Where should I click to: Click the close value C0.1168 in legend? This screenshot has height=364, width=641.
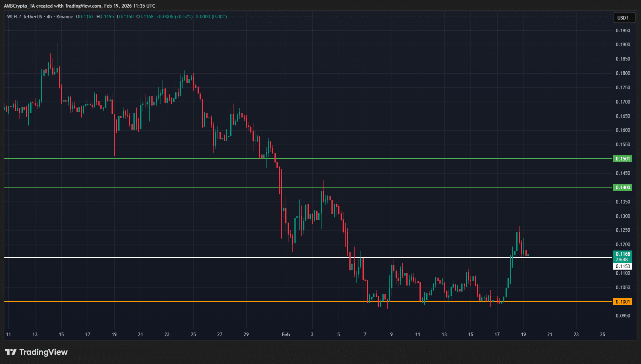click(x=145, y=17)
